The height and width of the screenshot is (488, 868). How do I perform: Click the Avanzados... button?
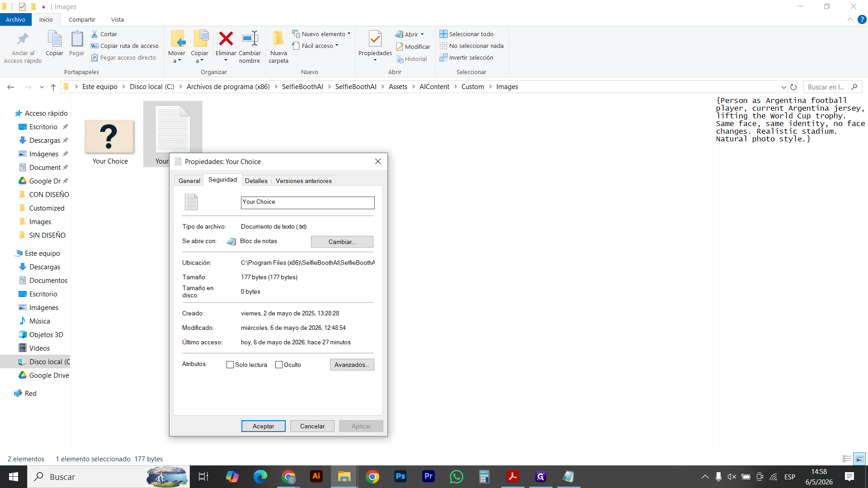coord(352,365)
